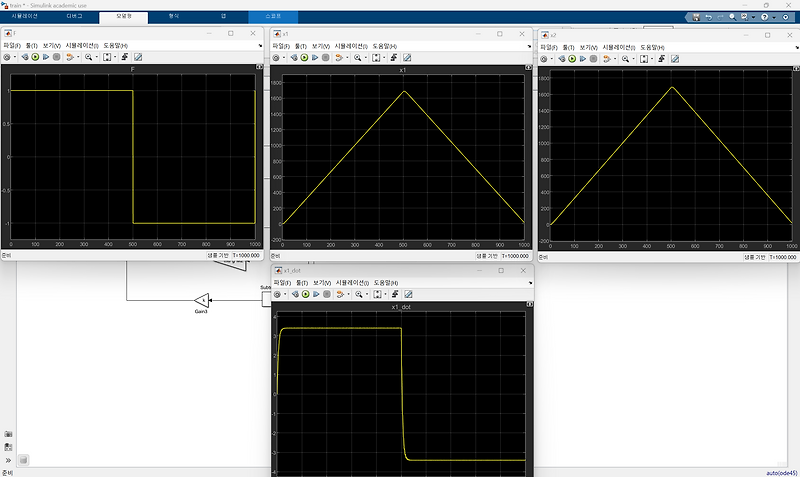Expand highlight signal dropdown arrow in F scope

pos(78,57)
